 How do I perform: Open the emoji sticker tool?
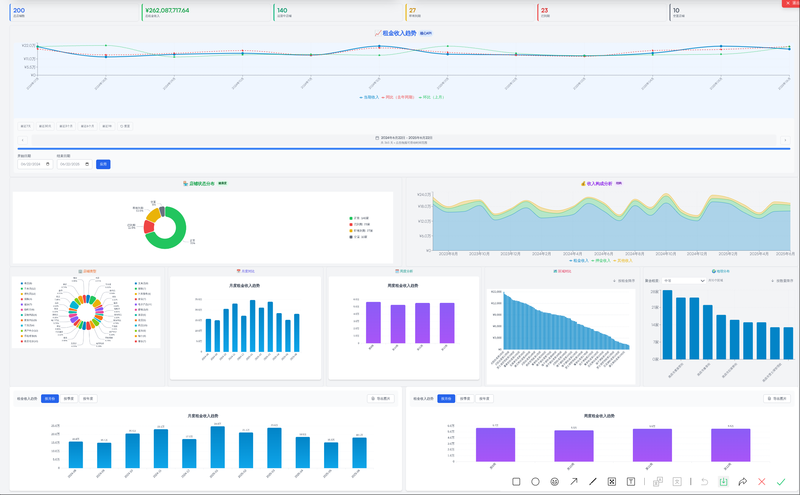555,481
